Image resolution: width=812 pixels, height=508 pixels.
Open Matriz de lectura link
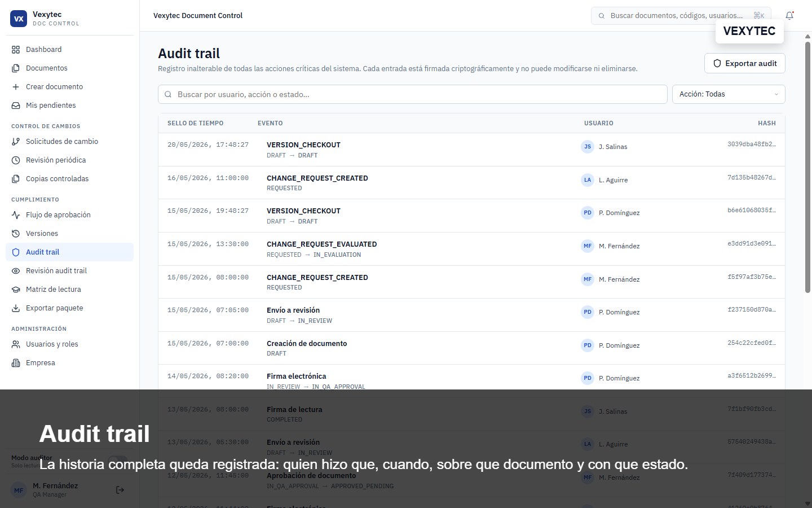click(x=70, y=290)
